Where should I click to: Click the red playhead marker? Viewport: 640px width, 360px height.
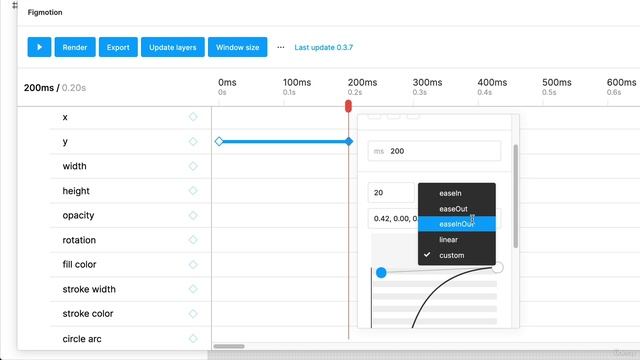[x=348, y=106]
